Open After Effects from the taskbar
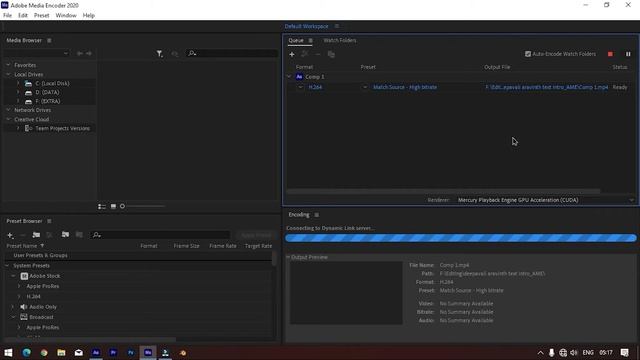This screenshot has width=640, height=360. click(96, 353)
